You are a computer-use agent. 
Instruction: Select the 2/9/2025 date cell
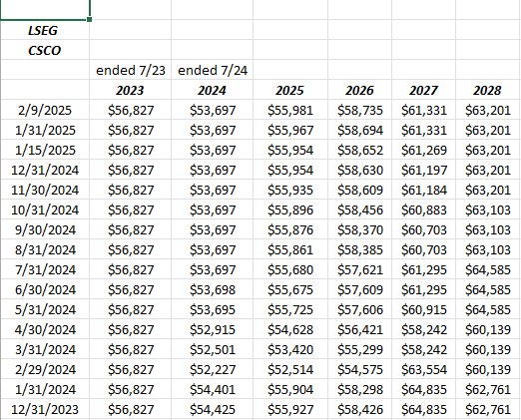[45, 110]
